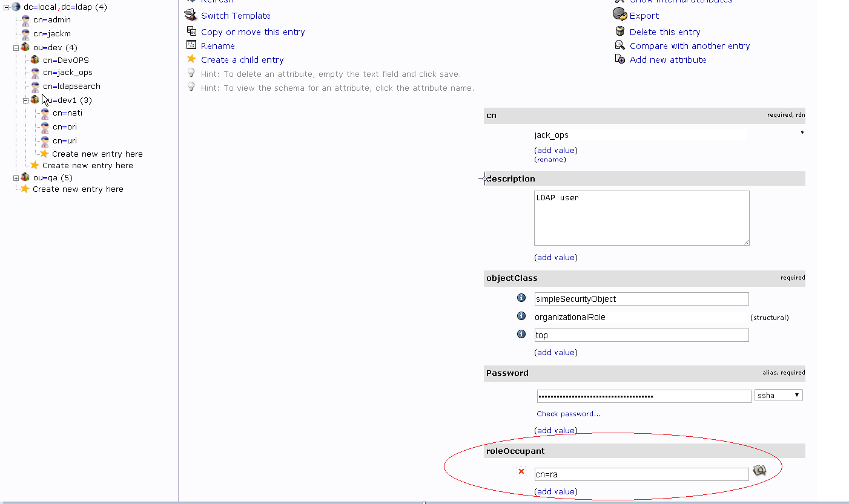Click the roleOccupant cn=ra input field

[641, 474]
